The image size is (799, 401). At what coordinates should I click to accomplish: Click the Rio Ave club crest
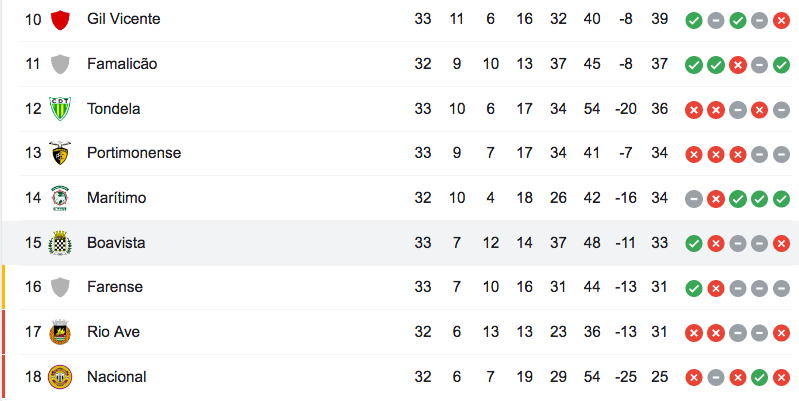(x=60, y=332)
